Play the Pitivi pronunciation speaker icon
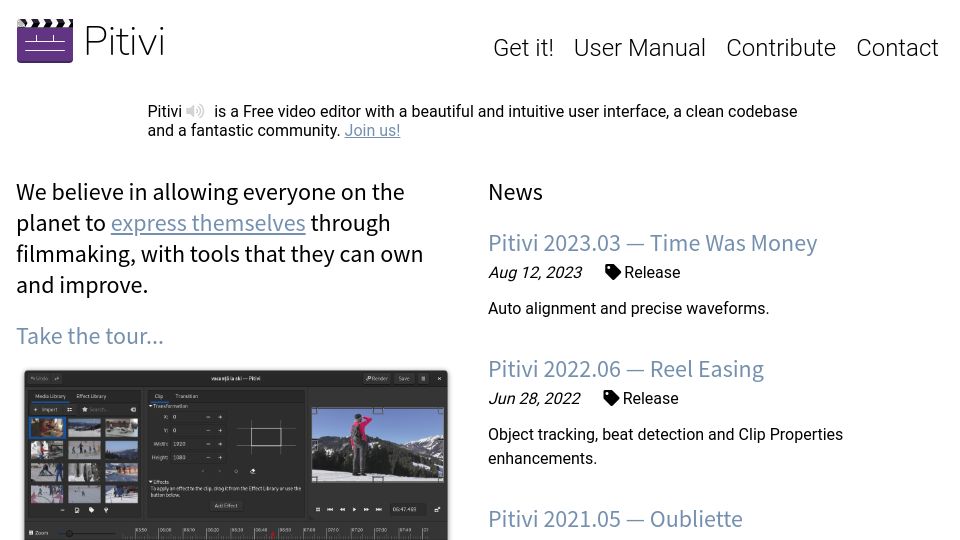 [x=195, y=111]
